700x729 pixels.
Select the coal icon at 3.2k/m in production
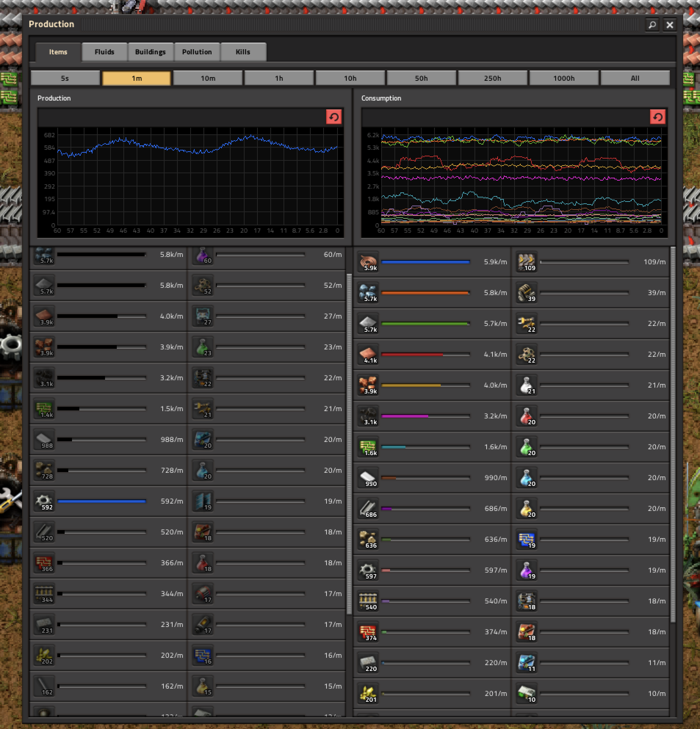pos(44,378)
